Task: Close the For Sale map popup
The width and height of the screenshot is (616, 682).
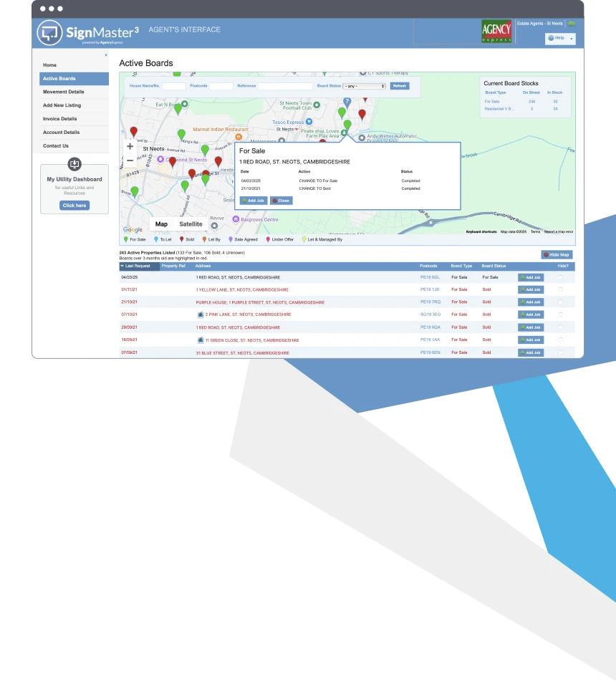Action: [x=281, y=201]
